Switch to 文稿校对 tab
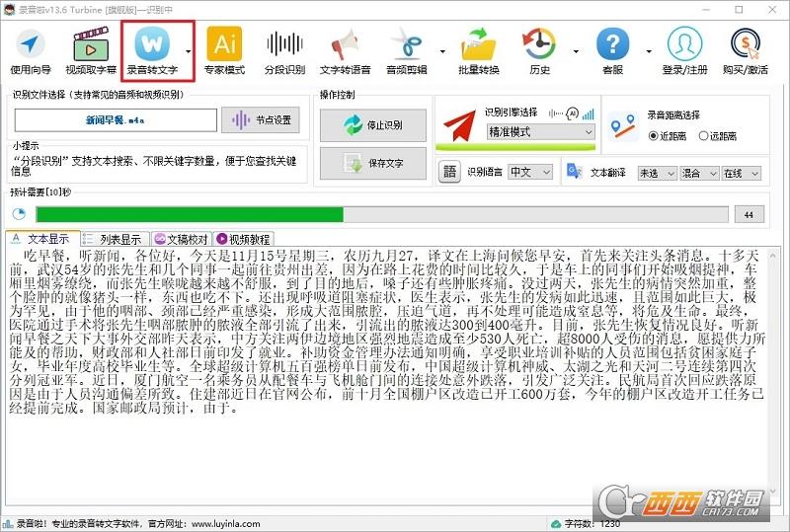 coord(182,239)
